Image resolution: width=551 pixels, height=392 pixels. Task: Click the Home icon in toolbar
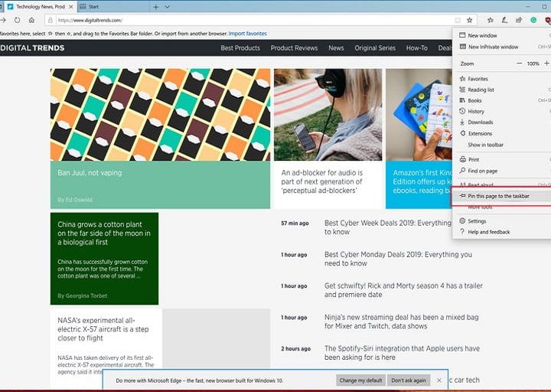click(x=31, y=20)
